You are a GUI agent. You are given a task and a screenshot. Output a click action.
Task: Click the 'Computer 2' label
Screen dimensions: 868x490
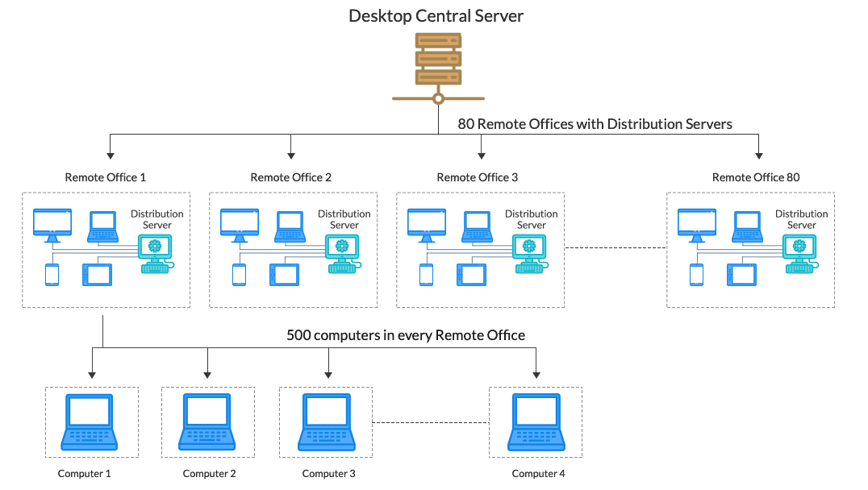pos(209,474)
